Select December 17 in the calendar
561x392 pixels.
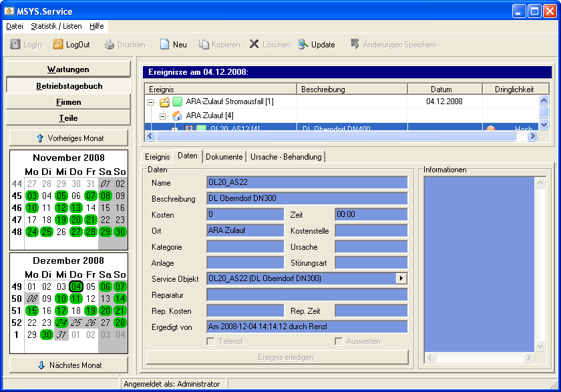point(61,311)
